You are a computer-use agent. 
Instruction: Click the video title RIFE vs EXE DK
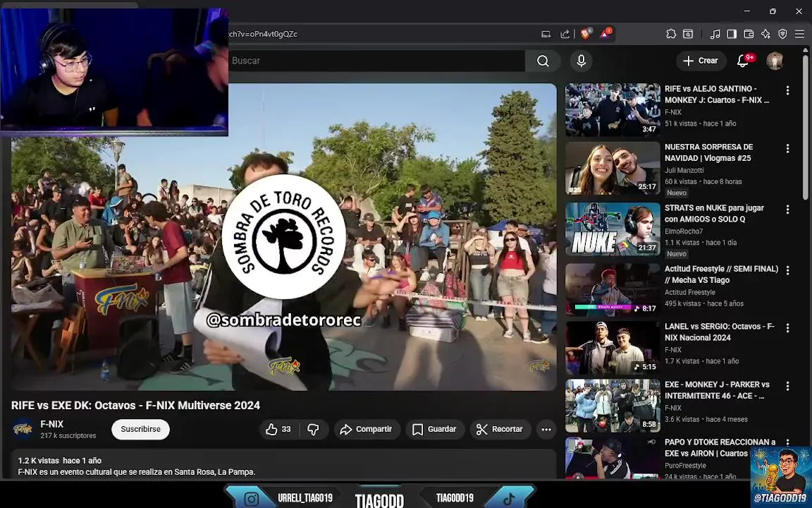(135, 406)
